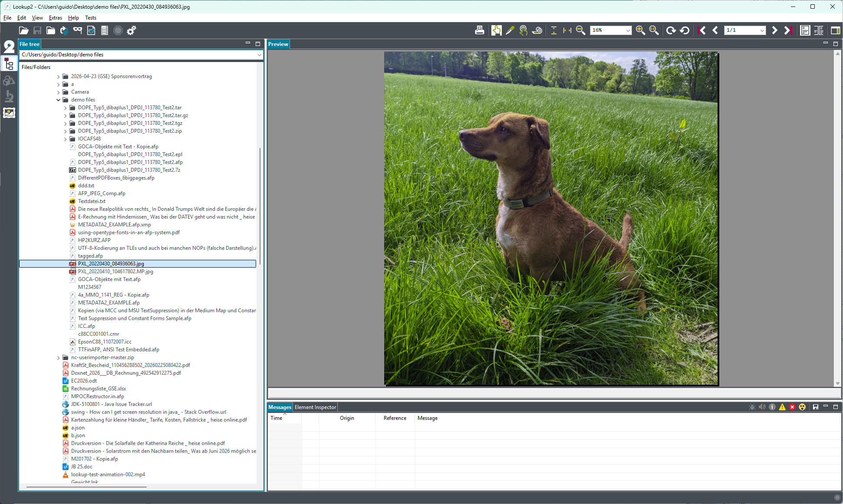
Task: Select PXL_20220410_104617802.MP.jpg in file tree
Action: (115, 272)
